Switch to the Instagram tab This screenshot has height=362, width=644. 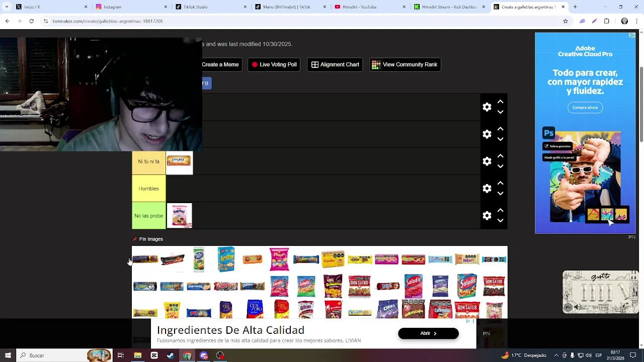pyautogui.click(x=131, y=7)
